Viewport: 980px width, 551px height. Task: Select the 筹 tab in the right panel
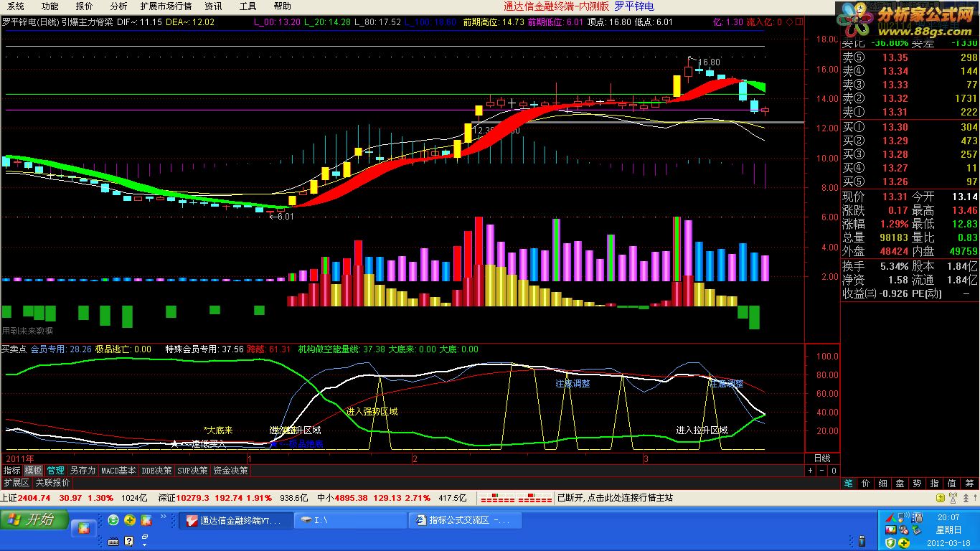[970, 484]
